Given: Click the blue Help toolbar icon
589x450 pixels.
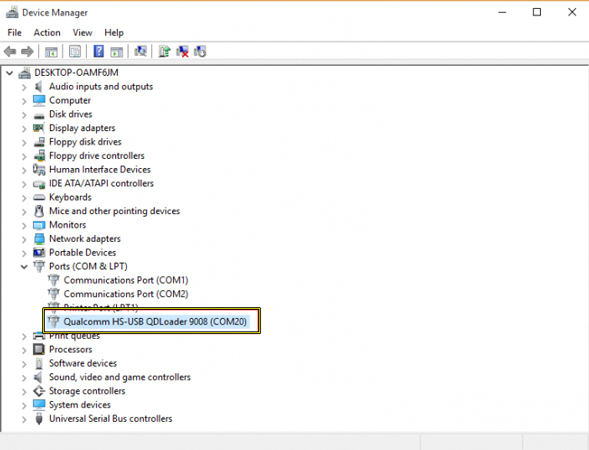Looking at the screenshot, I should pyautogui.click(x=98, y=51).
